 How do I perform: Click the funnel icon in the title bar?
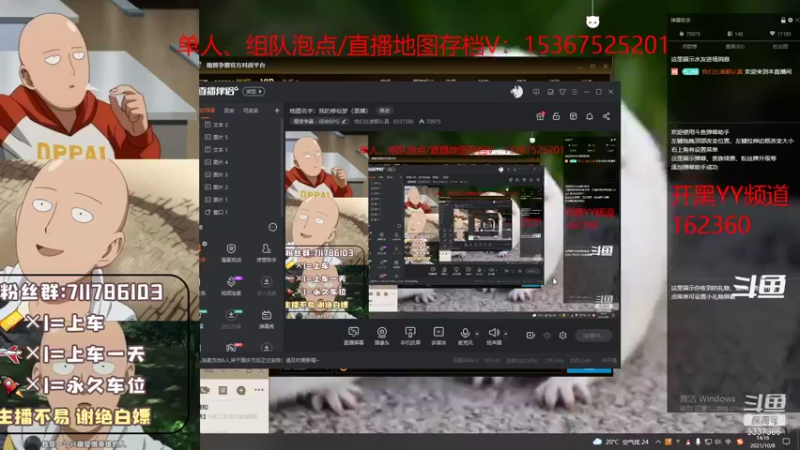(562, 92)
